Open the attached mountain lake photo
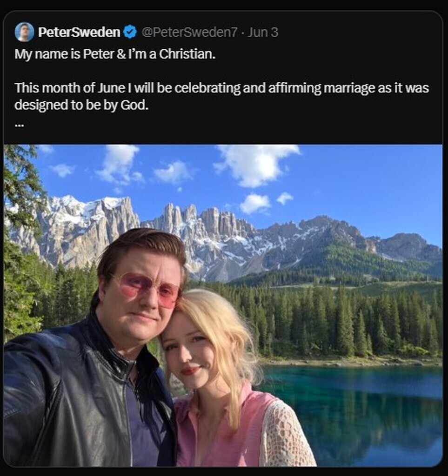448x476 pixels. click(x=223, y=305)
